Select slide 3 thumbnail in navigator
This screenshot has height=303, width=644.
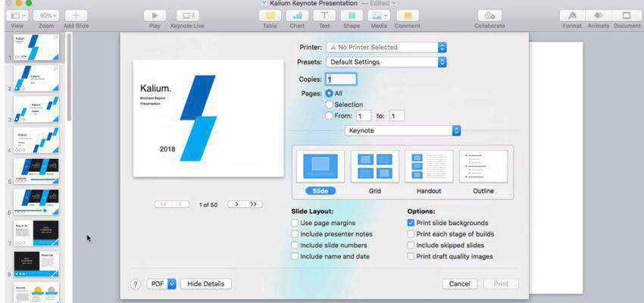pyautogui.click(x=36, y=109)
